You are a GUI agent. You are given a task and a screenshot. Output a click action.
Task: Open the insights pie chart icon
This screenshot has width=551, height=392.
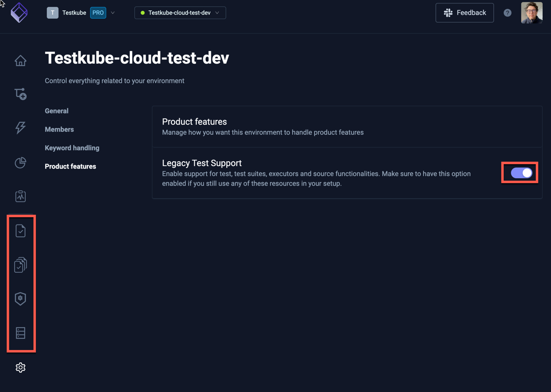[x=20, y=163]
